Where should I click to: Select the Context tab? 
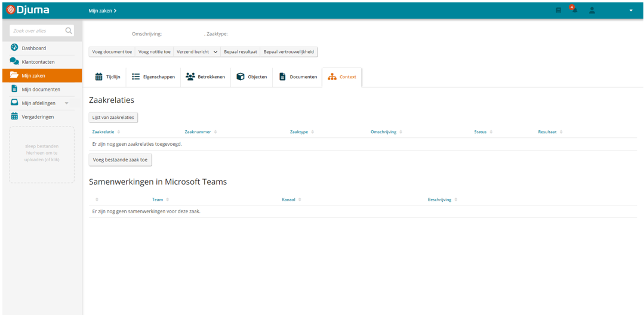tap(342, 77)
